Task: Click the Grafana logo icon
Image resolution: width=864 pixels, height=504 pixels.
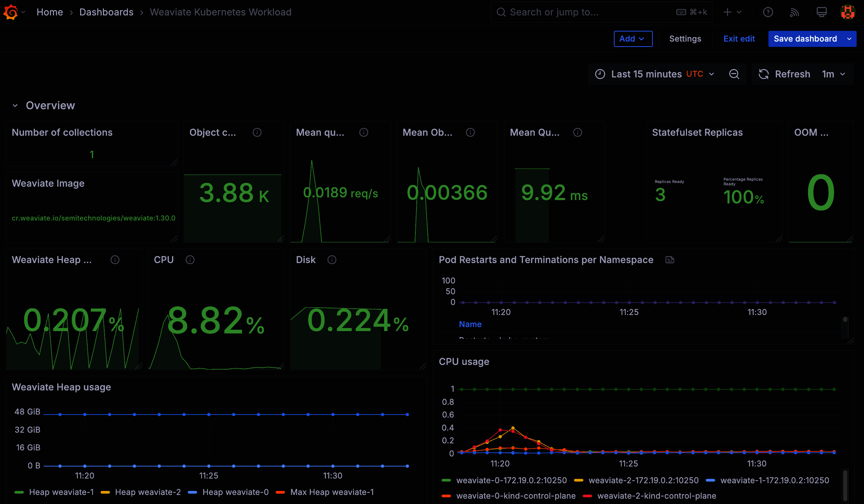Action: coord(11,12)
